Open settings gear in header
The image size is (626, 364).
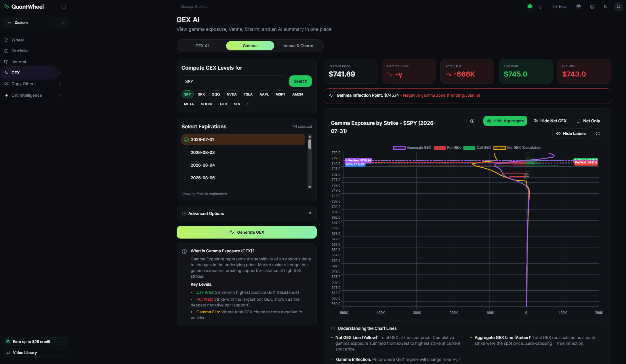[592, 7]
